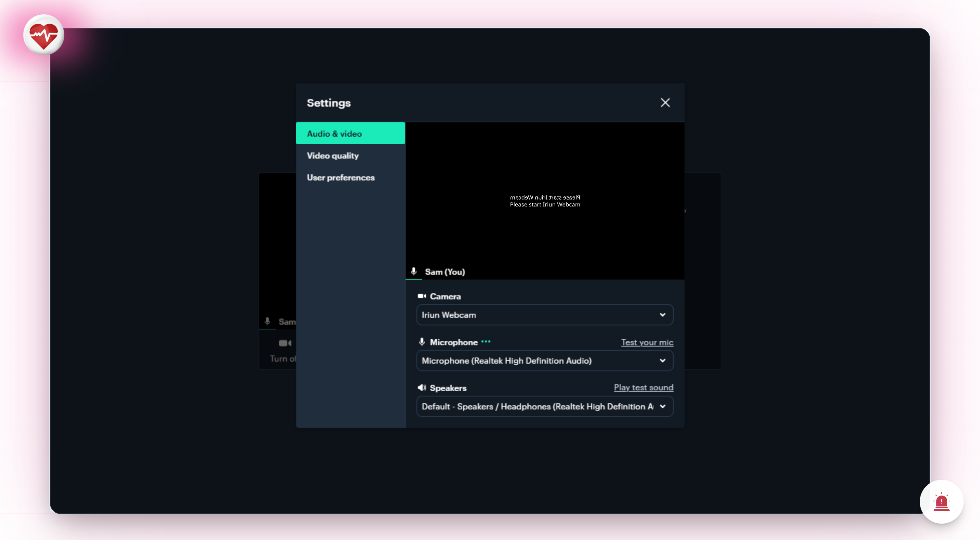Click the Play test sound link

click(x=643, y=388)
